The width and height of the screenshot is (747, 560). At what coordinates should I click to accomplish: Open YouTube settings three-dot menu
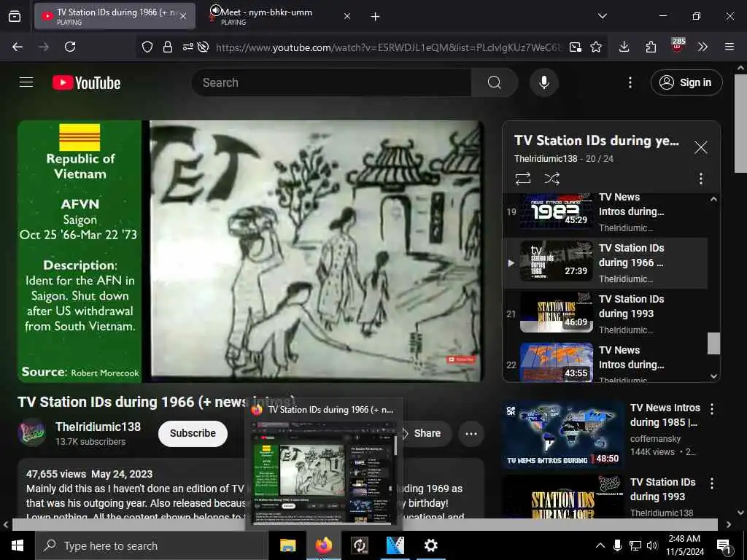click(x=630, y=82)
